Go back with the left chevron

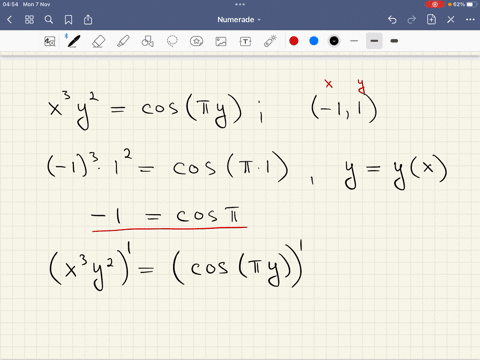click(9, 20)
